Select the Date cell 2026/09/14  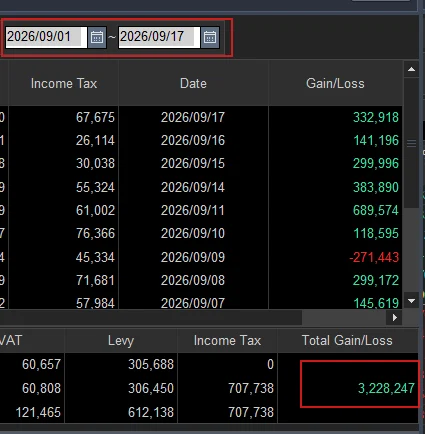click(193, 187)
